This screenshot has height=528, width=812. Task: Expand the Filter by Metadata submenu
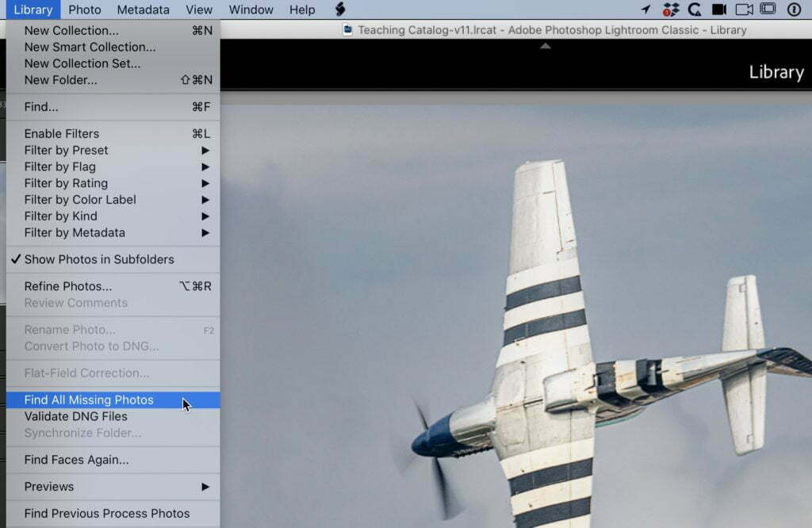(113, 233)
